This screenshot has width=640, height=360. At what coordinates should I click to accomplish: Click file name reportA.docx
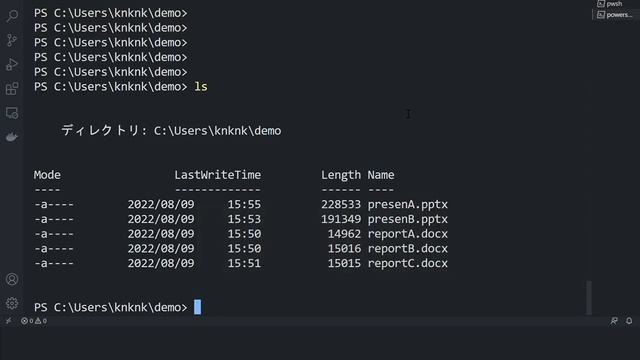407,234
